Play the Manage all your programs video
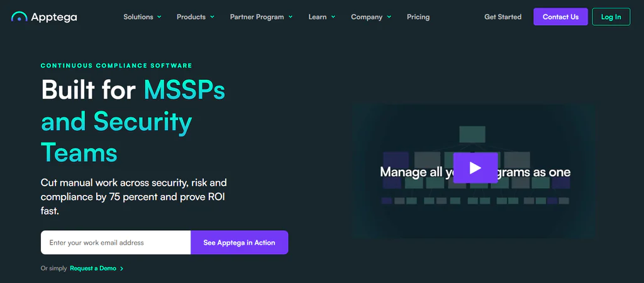The height and width of the screenshot is (283, 644). 475,167
